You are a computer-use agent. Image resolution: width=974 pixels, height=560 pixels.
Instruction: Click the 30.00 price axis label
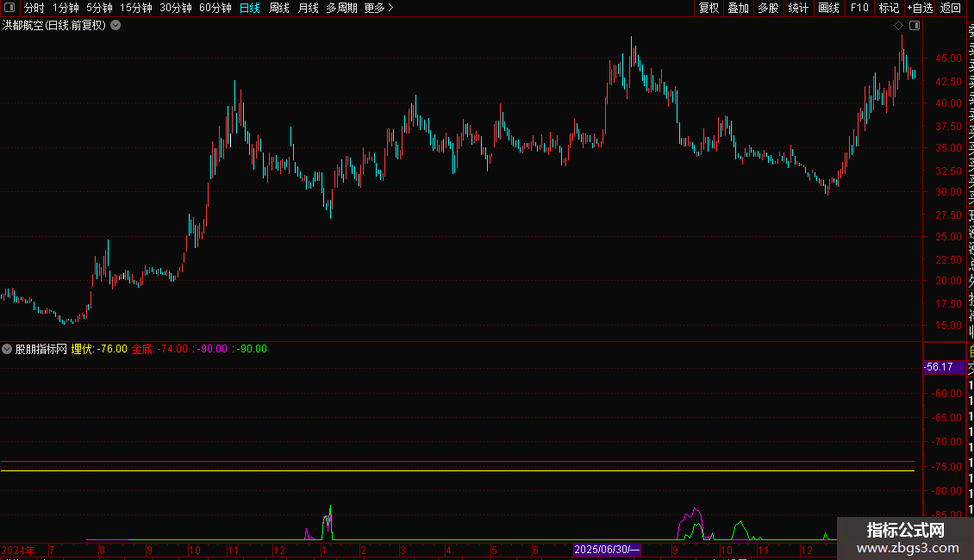click(948, 192)
